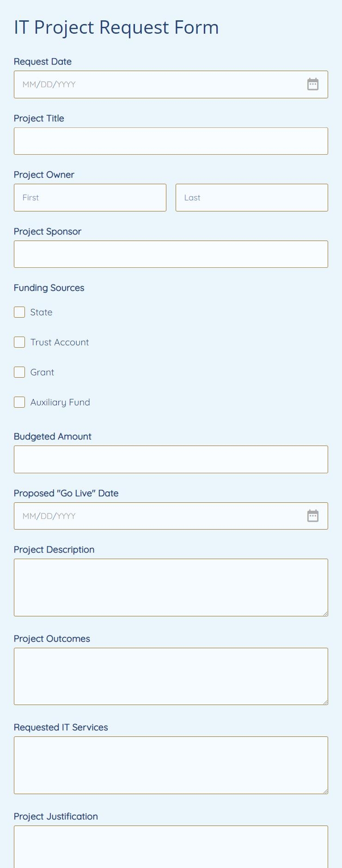This screenshot has height=868, width=342.
Task: Toggle the Auxiliary Fund checkbox
Action: (19, 402)
